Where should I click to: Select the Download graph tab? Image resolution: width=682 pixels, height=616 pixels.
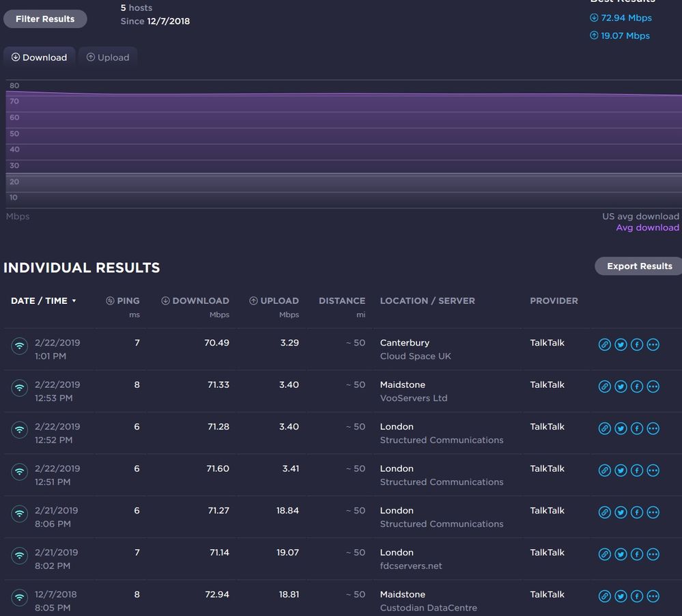point(40,57)
